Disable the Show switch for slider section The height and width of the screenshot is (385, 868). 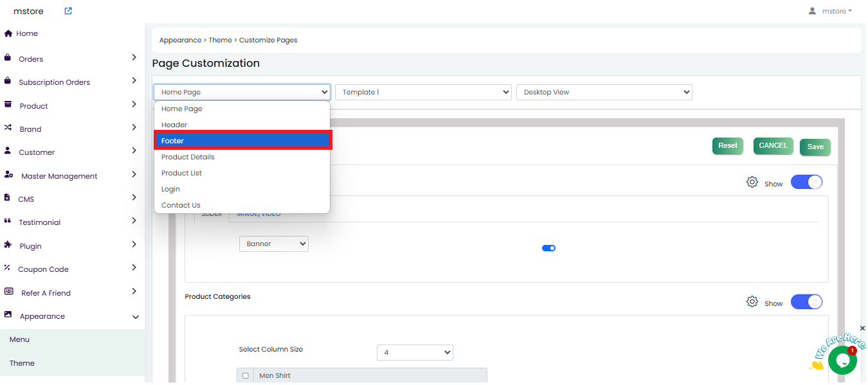806,183
